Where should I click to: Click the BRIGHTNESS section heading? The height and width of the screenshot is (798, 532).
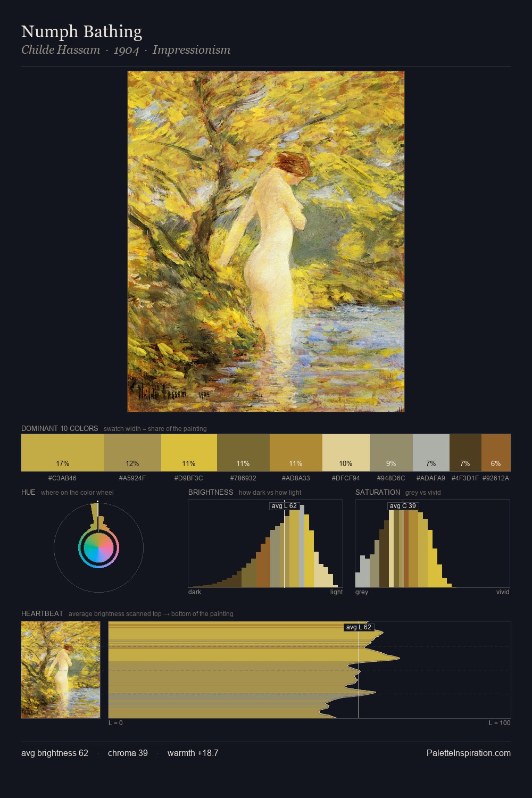(211, 492)
